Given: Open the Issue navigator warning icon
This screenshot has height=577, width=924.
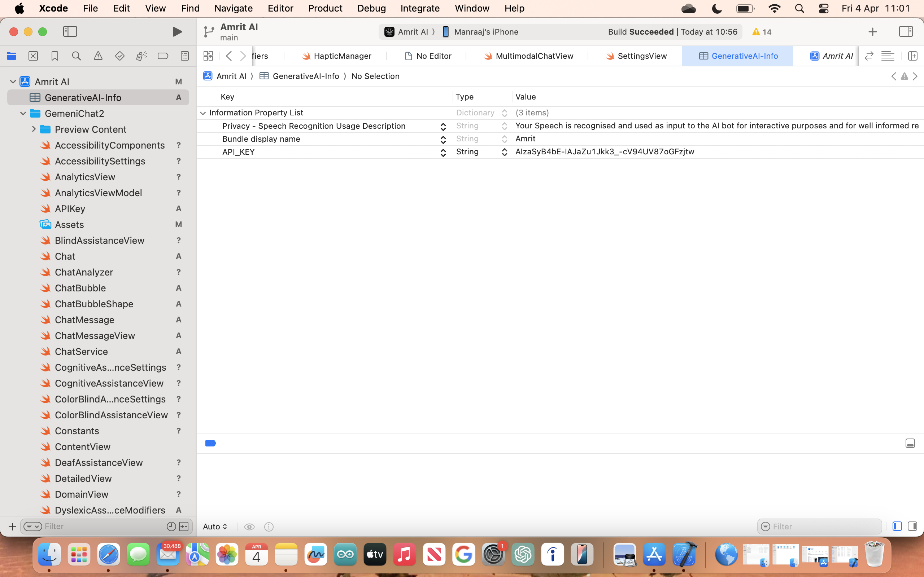Looking at the screenshot, I should click(98, 56).
